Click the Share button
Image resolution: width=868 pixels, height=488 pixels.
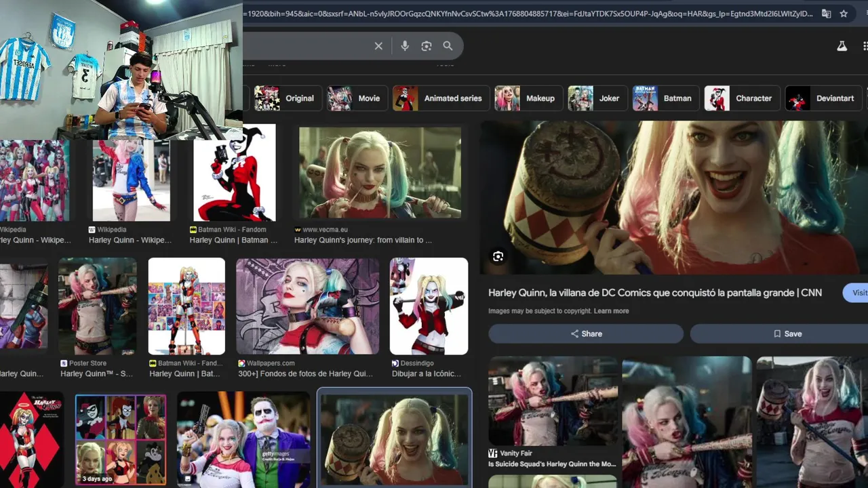[586, 333]
